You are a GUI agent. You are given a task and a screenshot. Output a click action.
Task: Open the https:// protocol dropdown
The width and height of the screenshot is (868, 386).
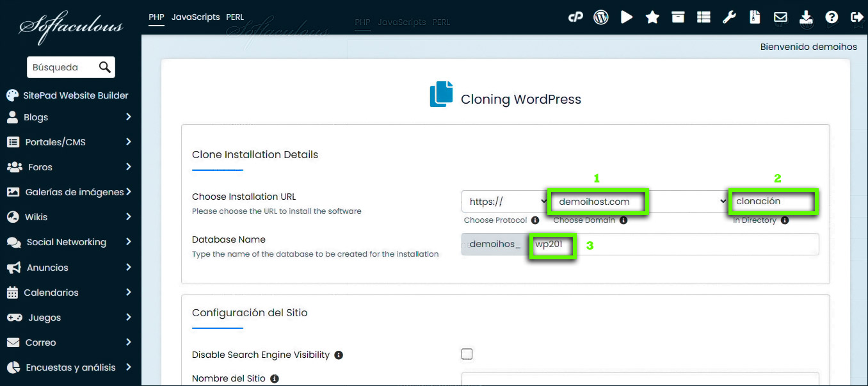[x=504, y=202]
